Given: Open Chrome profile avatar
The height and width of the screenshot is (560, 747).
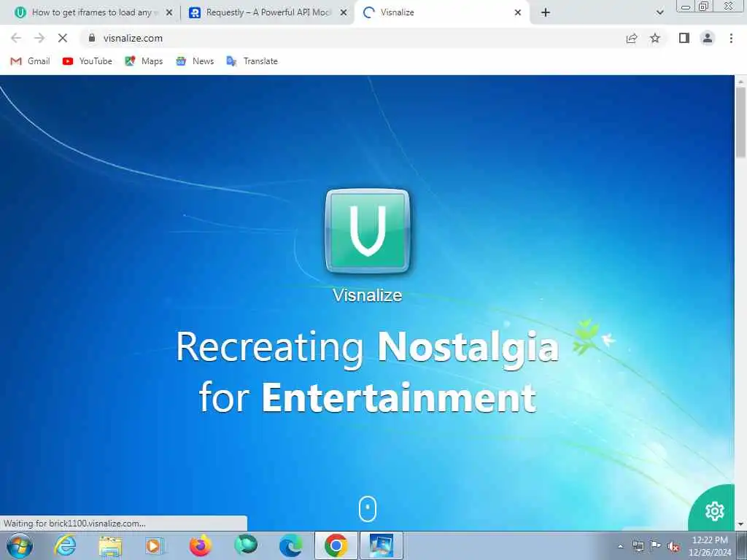Looking at the screenshot, I should [708, 38].
